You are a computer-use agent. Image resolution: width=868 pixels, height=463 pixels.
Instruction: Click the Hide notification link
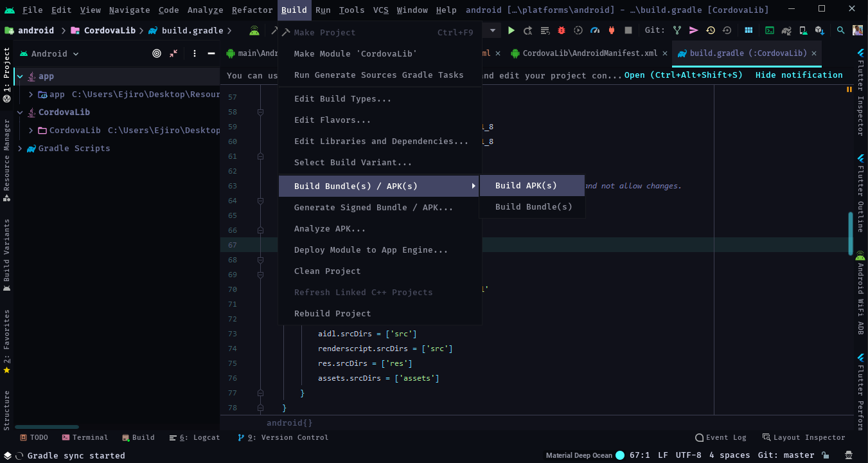[799, 75]
